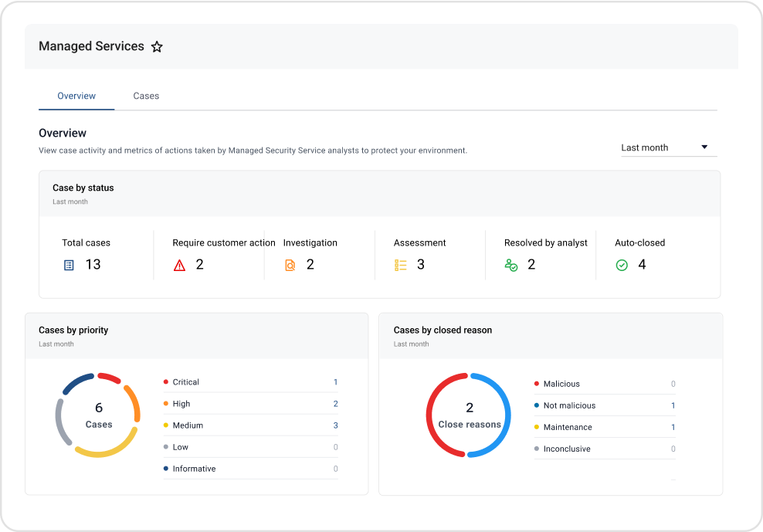This screenshot has width=763, height=532.
Task: Click the 2 Close reasons donut center
Action: 469,415
